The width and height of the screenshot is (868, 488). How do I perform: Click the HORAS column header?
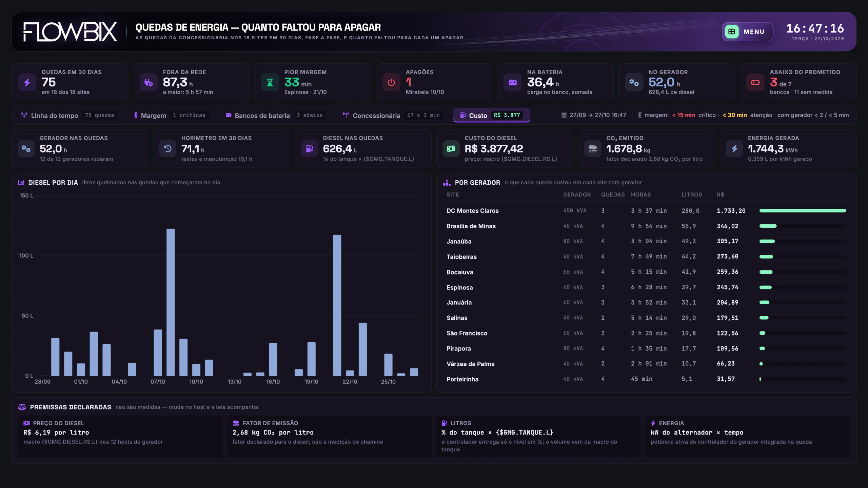point(641,195)
